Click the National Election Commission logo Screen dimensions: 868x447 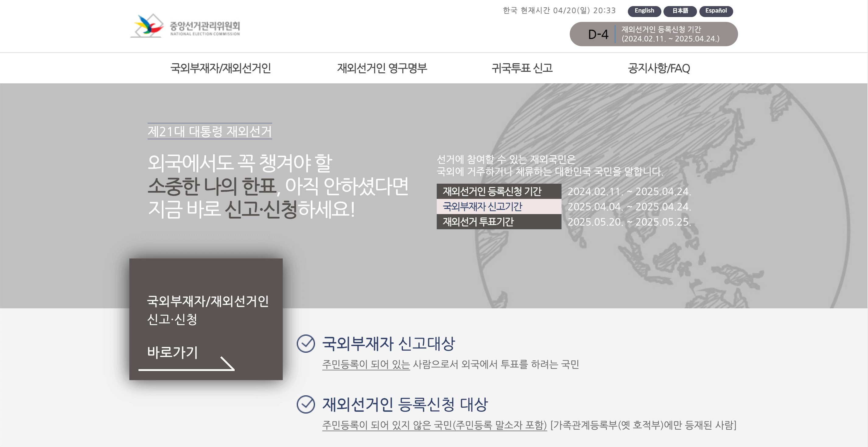point(187,28)
